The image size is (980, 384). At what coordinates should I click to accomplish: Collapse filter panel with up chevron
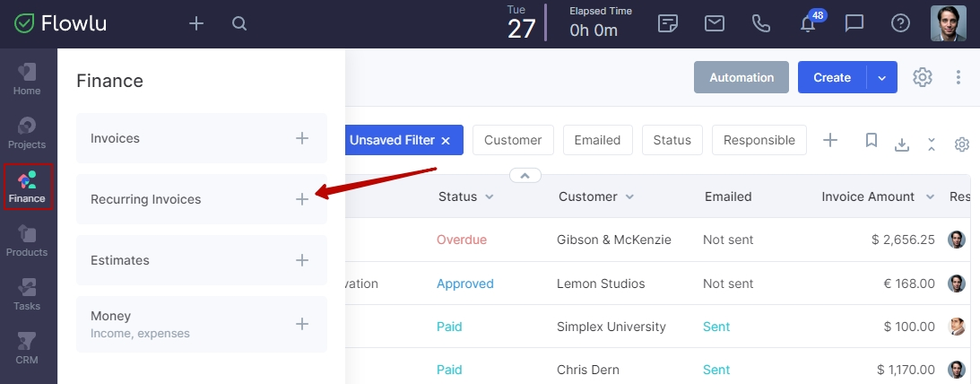[x=525, y=176]
